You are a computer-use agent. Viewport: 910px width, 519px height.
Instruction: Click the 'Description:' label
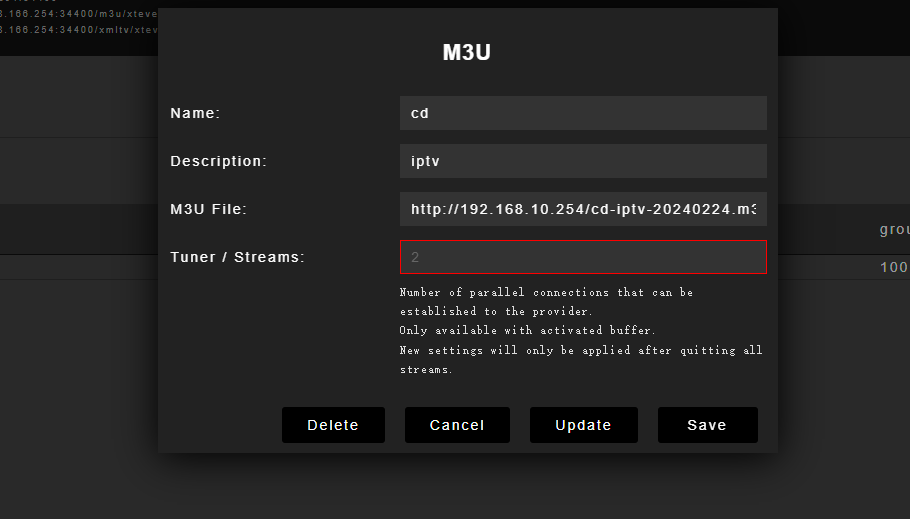pos(219,161)
